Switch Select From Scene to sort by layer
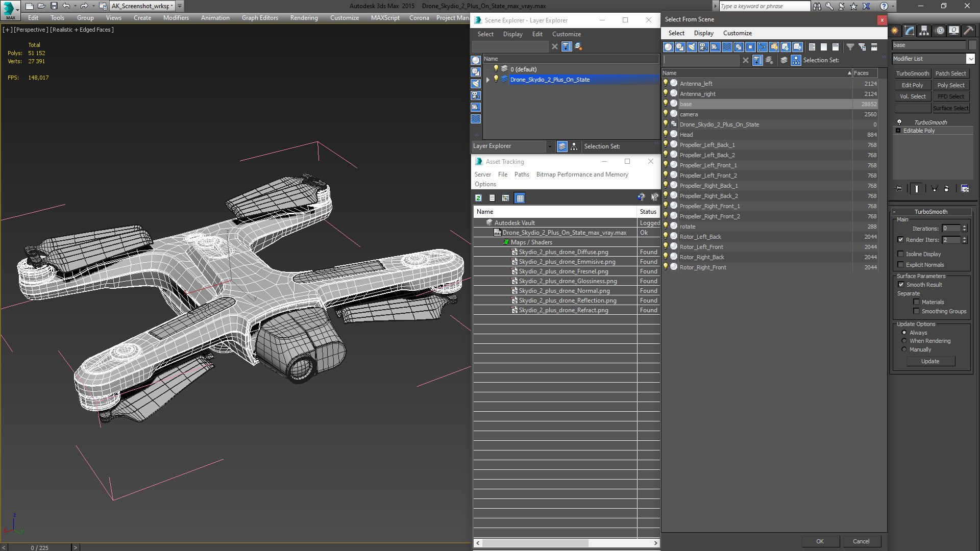 click(x=785, y=60)
